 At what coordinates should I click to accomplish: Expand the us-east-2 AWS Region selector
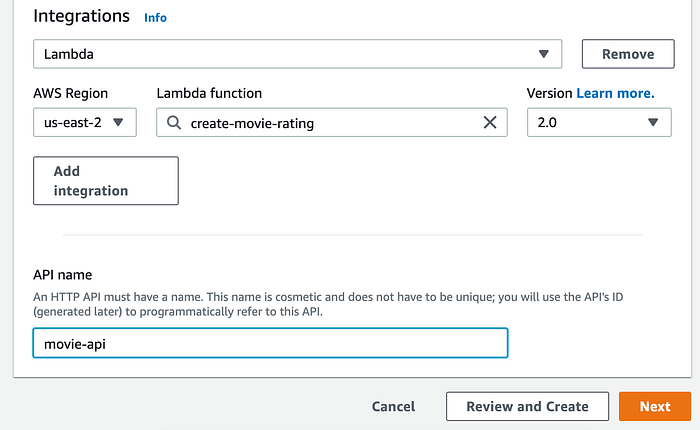85,123
